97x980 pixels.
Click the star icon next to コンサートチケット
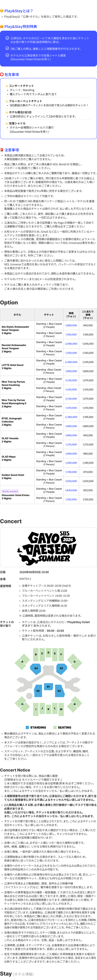(7, 86)
